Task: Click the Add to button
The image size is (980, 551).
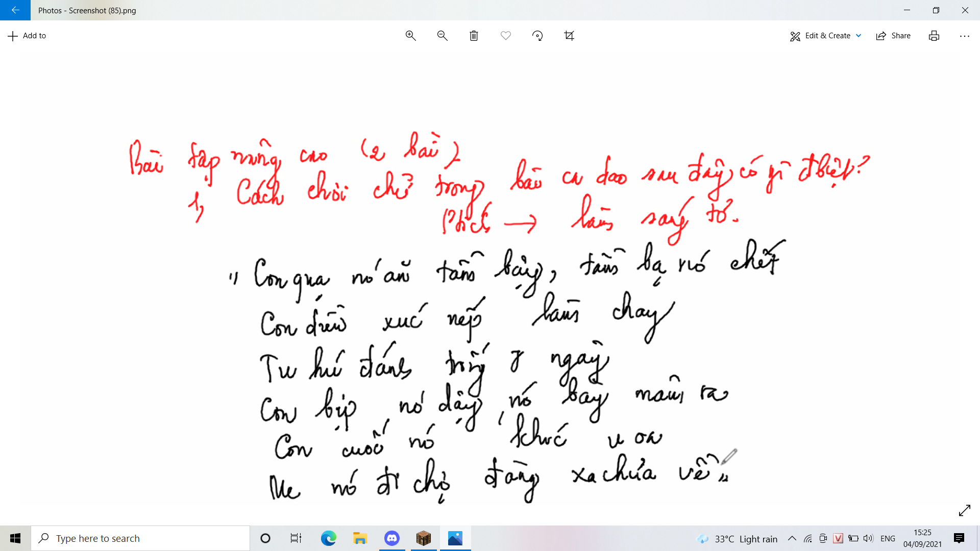Action: tap(27, 36)
